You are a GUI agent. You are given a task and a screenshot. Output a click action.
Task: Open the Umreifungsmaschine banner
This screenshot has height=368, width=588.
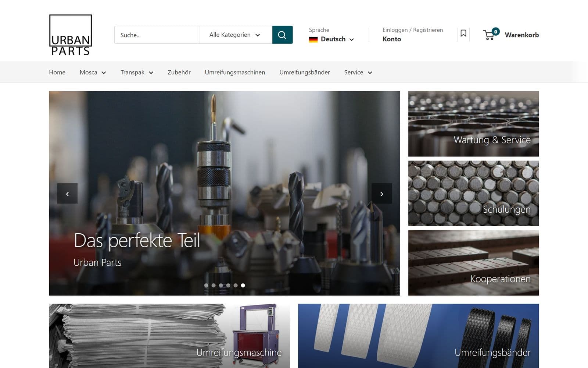coord(169,336)
